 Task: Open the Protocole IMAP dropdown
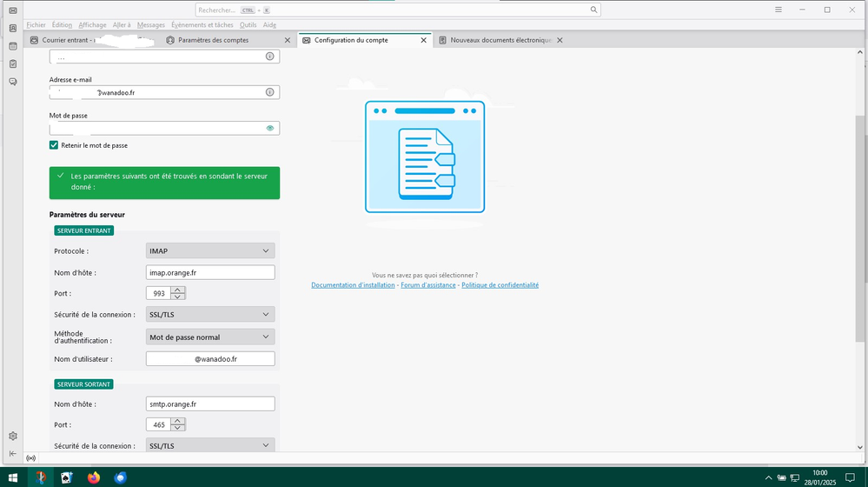210,251
